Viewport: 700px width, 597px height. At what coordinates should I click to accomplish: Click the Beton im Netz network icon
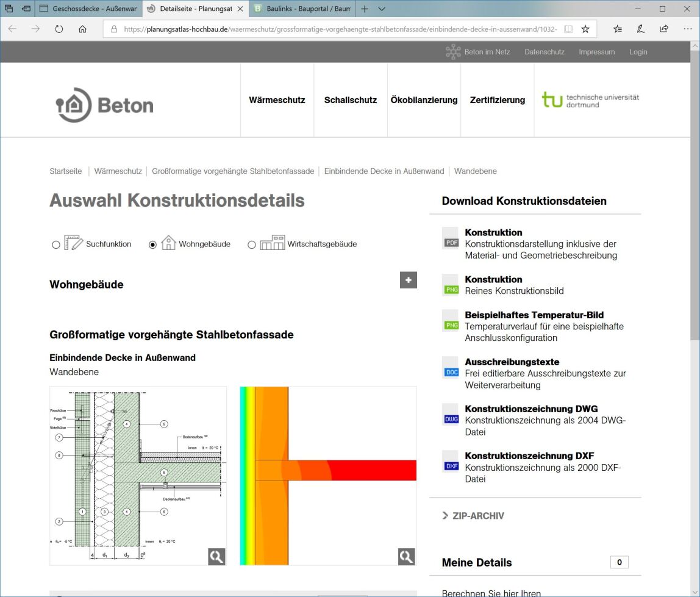point(452,52)
